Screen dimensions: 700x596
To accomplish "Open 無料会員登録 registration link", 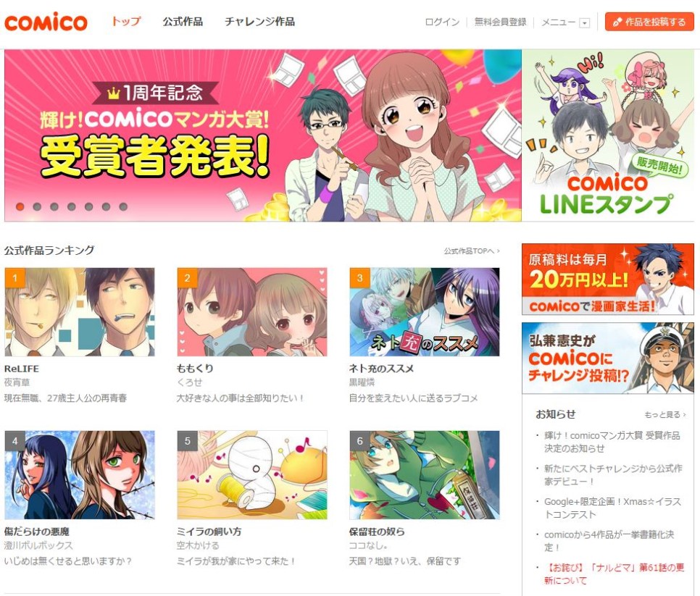I will [x=500, y=22].
